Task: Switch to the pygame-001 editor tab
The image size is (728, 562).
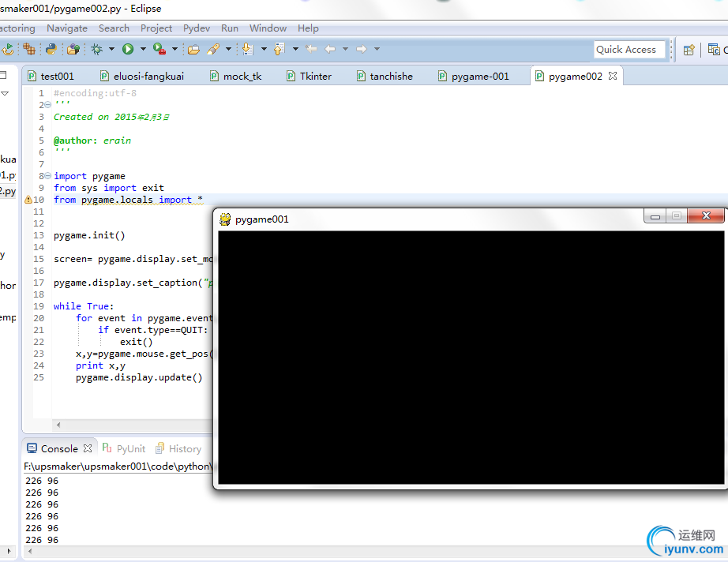Action: point(474,76)
